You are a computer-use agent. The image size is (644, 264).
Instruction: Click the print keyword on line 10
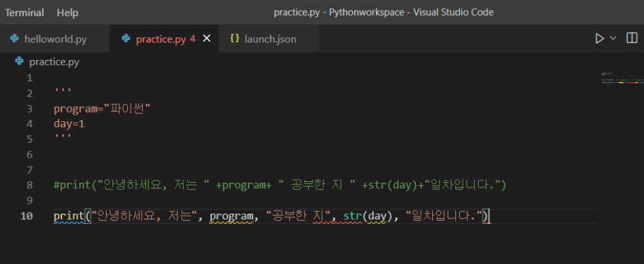click(x=69, y=216)
